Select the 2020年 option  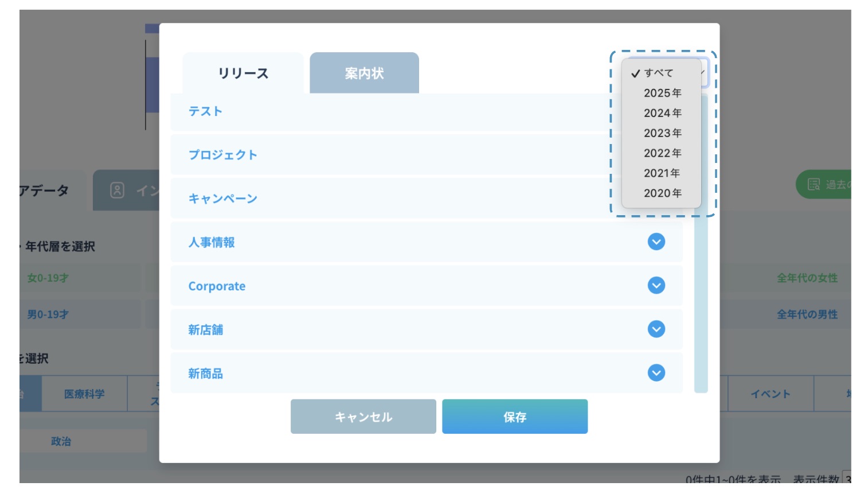pos(662,193)
